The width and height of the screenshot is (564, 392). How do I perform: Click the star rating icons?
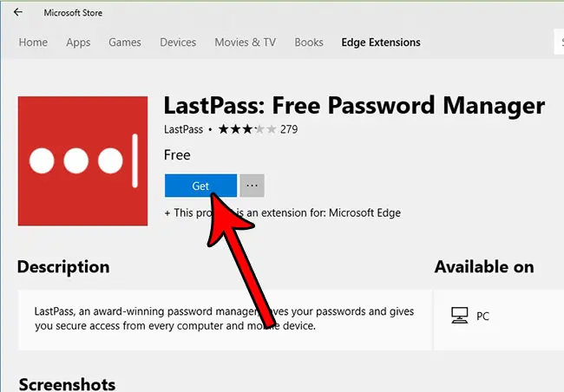coord(247,129)
